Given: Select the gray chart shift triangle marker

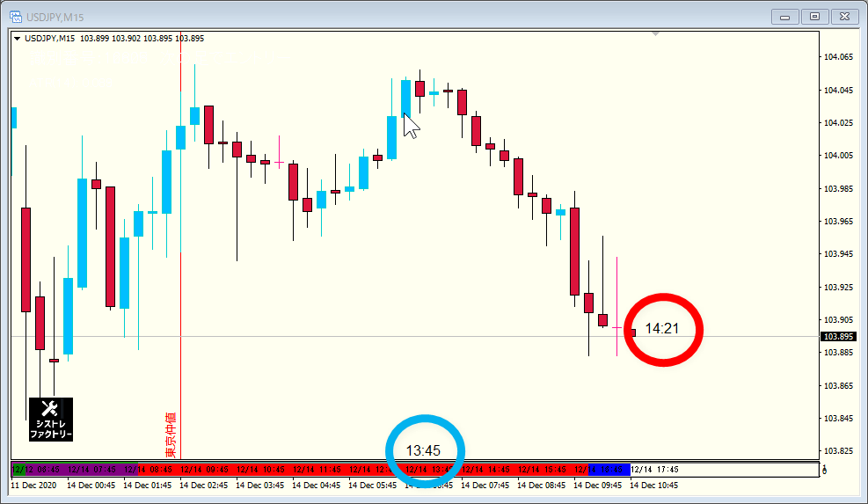Looking at the screenshot, I should (x=655, y=34).
